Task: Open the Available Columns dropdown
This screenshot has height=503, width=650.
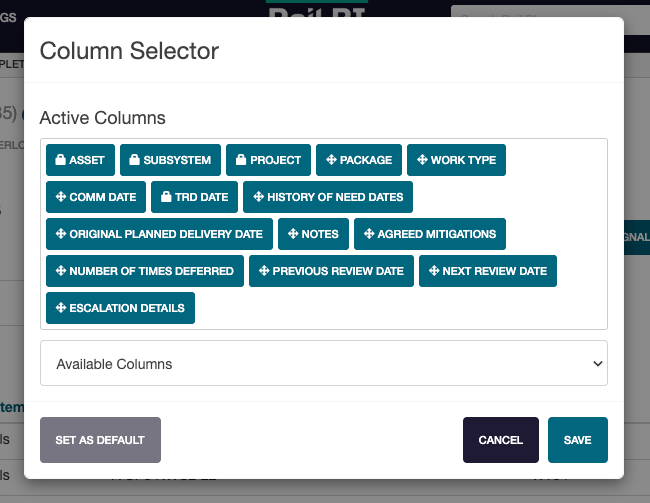Action: pyautogui.click(x=323, y=364)
